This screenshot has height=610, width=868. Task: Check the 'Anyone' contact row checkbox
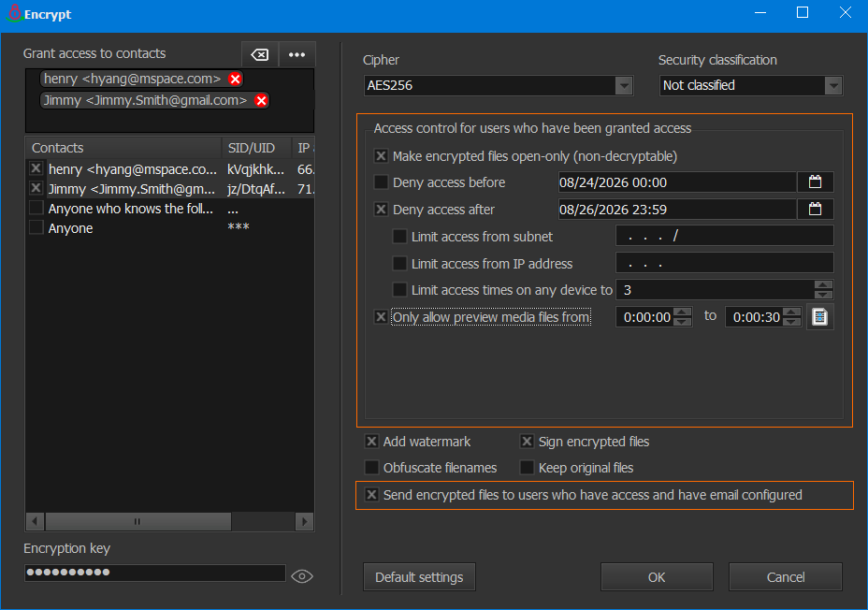click(x=36, y=227)
